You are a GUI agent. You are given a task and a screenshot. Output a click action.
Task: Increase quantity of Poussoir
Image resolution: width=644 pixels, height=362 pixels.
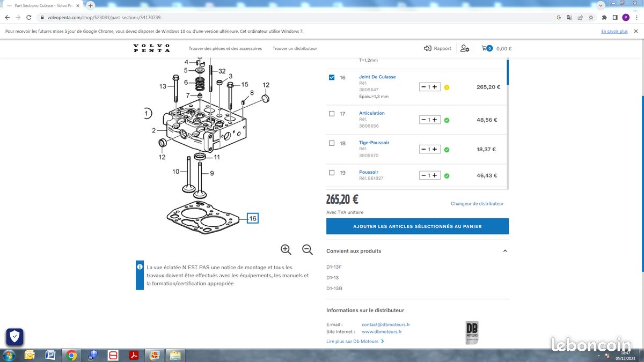click(x=435, y=175)
